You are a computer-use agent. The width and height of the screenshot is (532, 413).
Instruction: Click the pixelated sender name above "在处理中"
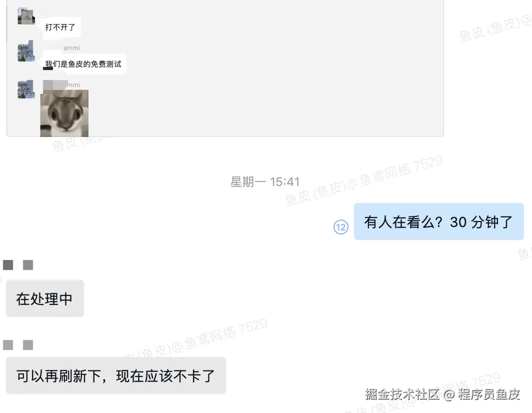(18, 264)
